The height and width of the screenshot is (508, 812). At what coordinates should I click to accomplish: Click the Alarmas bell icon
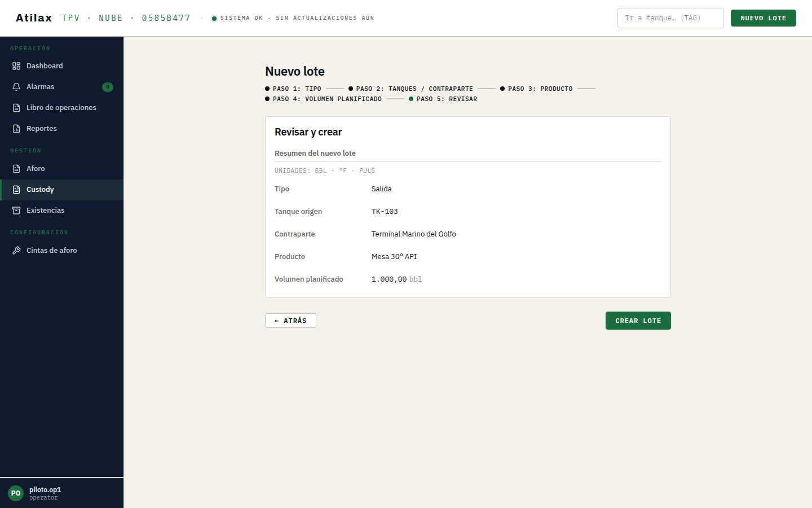[16, 87]
